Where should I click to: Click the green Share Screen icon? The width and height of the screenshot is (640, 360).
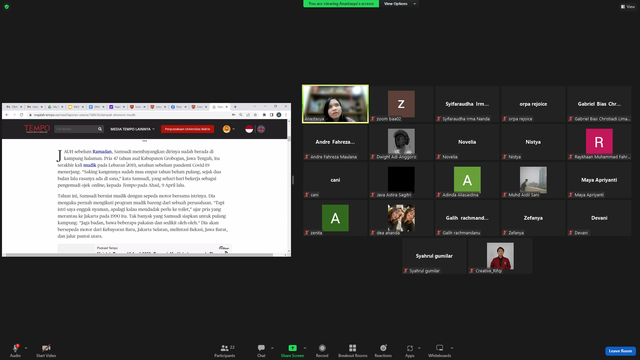(293, 348)
